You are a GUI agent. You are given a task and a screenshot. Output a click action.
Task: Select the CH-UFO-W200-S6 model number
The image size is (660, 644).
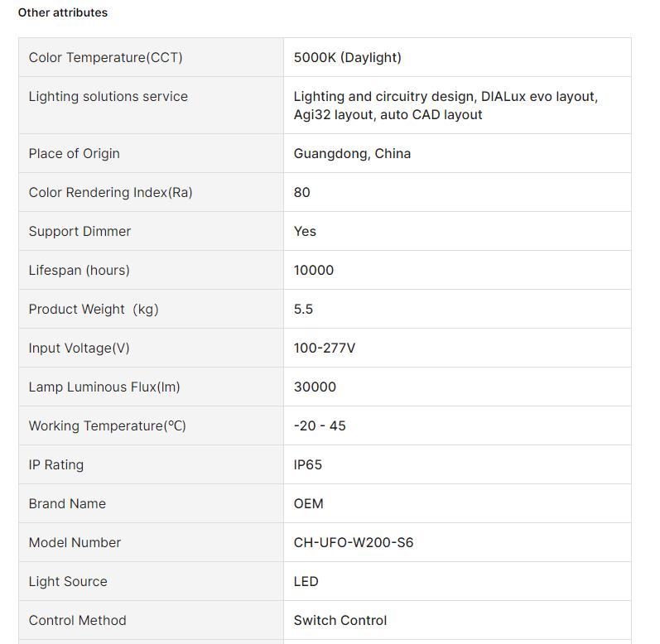coord(354,543)
